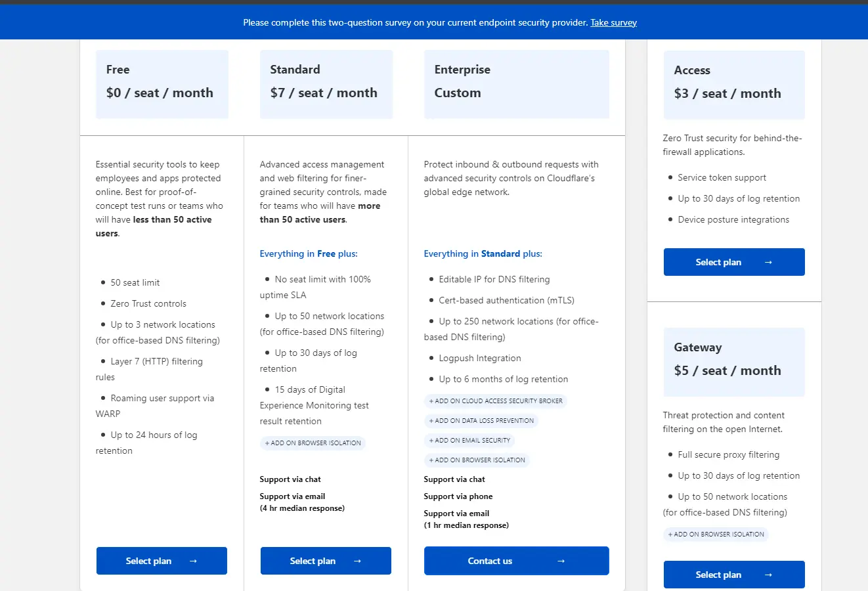The width and height of the screenshot is (868, 591).
Task: Click Browser Isolation add-on in Enterprise plan
Action: (x=477, y=460)
